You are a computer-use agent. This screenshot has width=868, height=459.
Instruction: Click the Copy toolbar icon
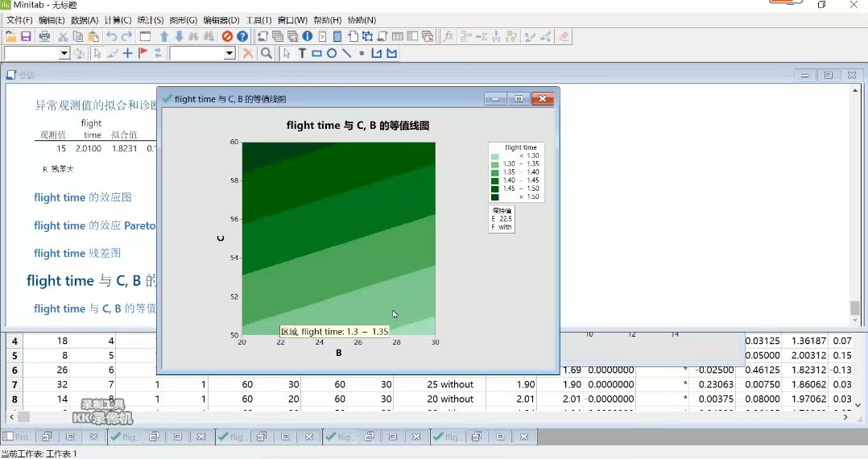click(78, 36)
